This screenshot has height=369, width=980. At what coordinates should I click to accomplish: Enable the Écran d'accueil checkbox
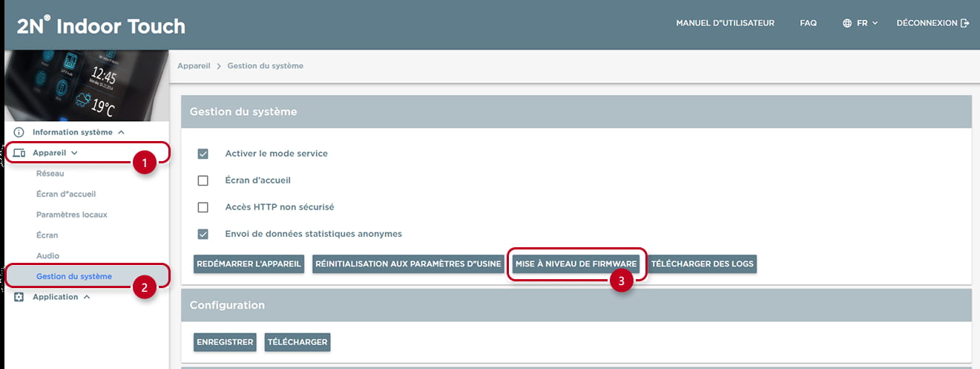(x=203, y=180)
